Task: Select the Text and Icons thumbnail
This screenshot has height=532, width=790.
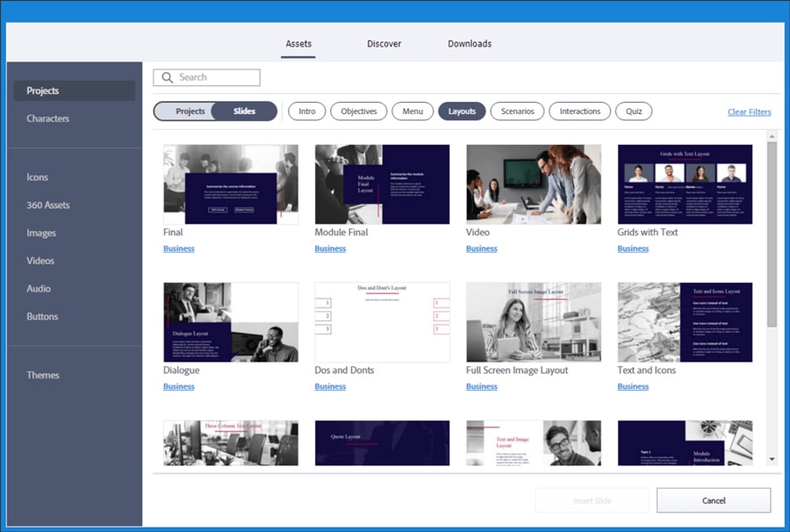Action: 685,322
